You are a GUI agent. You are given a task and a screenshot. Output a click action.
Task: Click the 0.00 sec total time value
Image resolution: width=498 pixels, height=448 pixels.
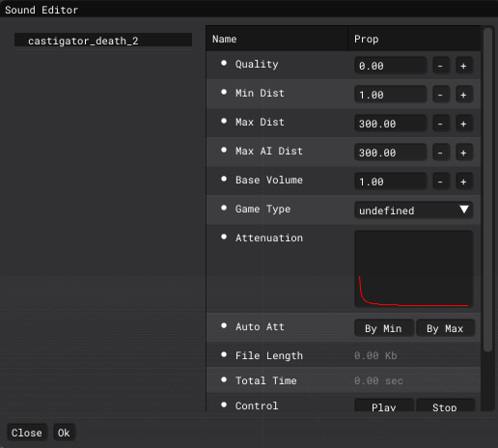coord(378,380)
